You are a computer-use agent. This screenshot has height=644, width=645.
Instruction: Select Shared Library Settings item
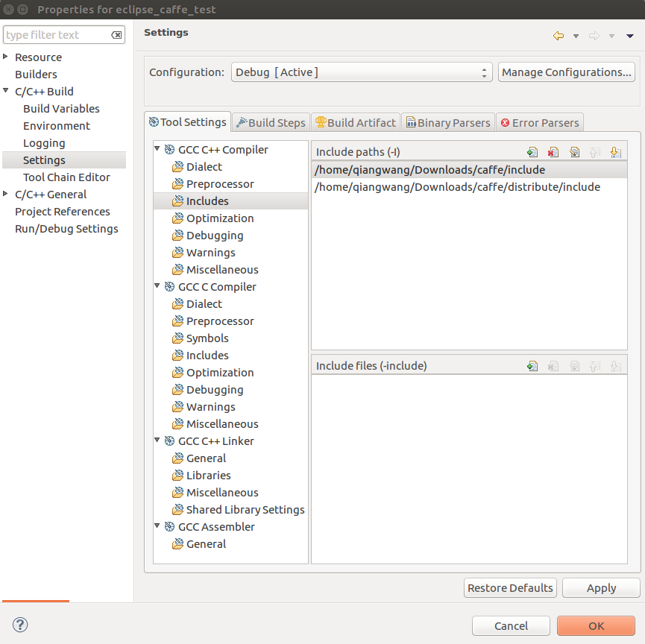245,510
